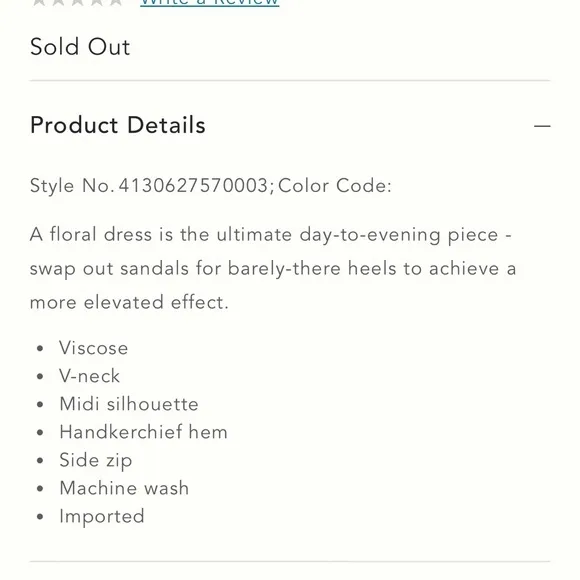Click the 'more elevated effect' text line

pyautogui.click(x=129, y=303)
